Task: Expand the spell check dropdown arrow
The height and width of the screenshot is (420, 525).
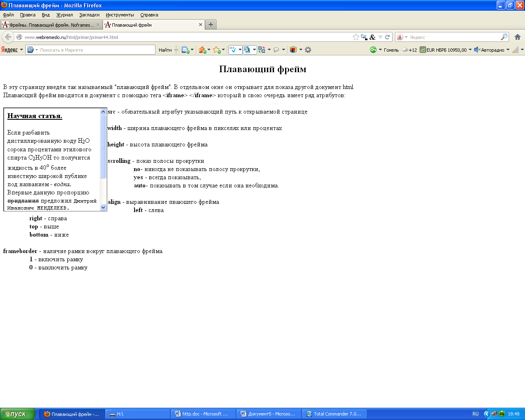Action: pyautogui.click(x=240, y=50)
